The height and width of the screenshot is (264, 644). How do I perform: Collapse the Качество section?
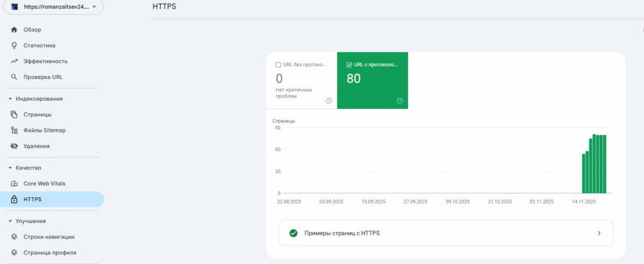click(x=10, y=168)
